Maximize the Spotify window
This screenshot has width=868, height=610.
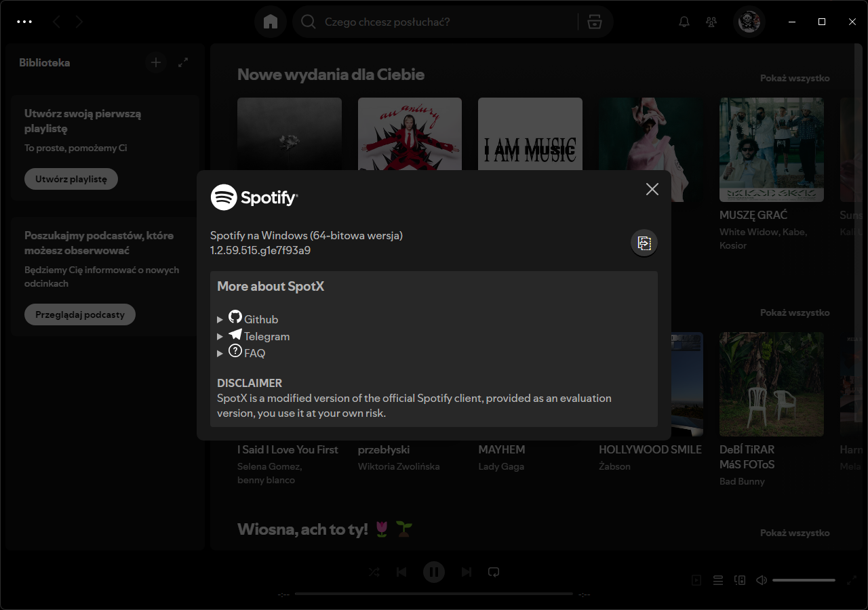(x=822, y=22)
